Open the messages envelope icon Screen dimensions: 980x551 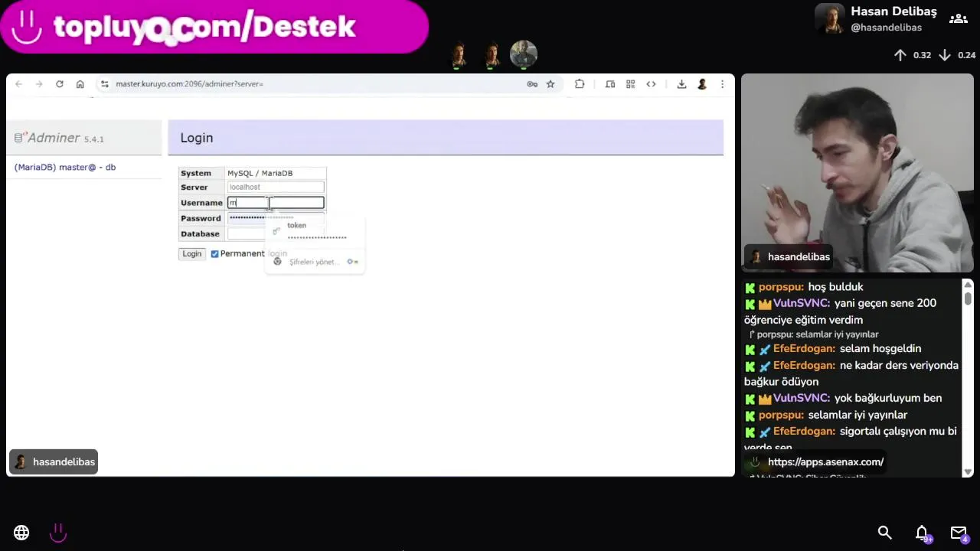959,533
